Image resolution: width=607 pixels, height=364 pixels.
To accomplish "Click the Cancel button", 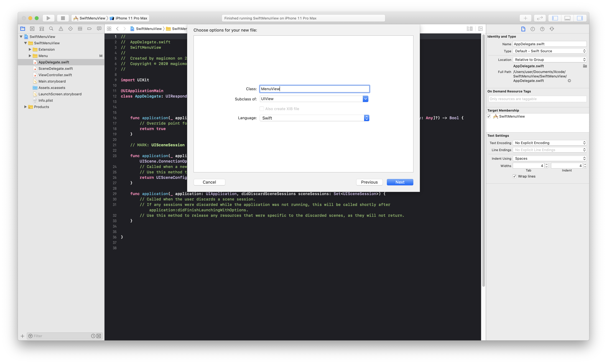I will tap(209, 182).
